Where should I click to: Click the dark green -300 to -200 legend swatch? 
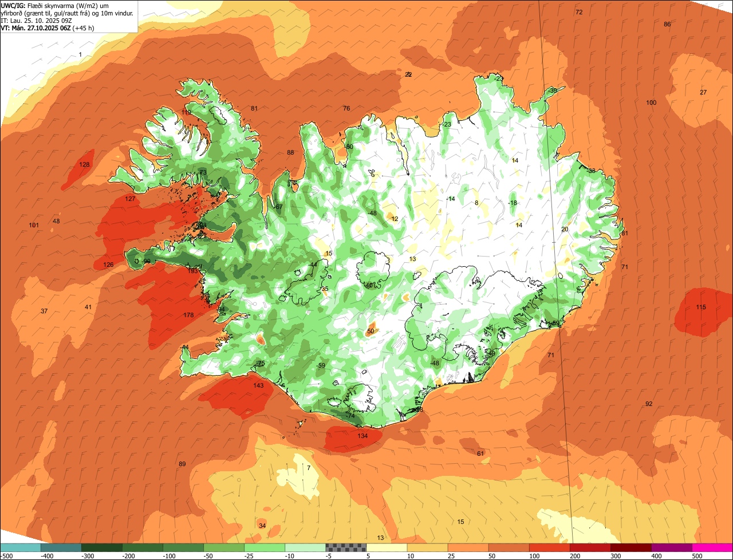click(x=102, y=547)
